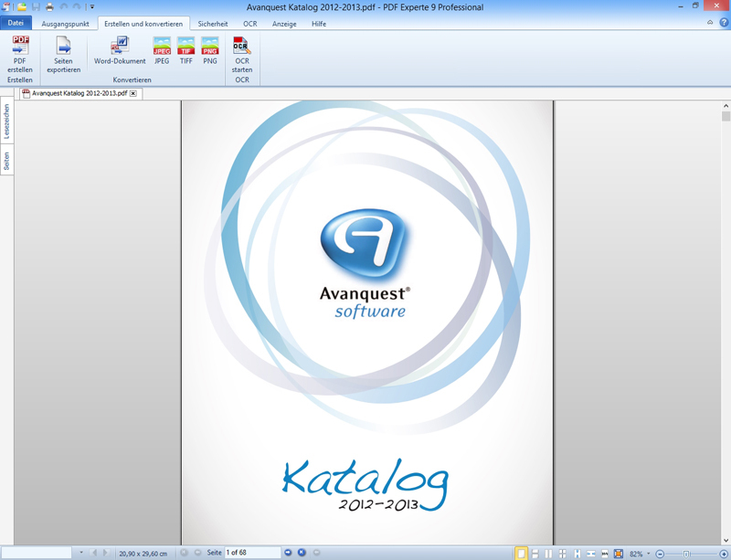Click the printer icon in the title bar

tap(50, 6)
